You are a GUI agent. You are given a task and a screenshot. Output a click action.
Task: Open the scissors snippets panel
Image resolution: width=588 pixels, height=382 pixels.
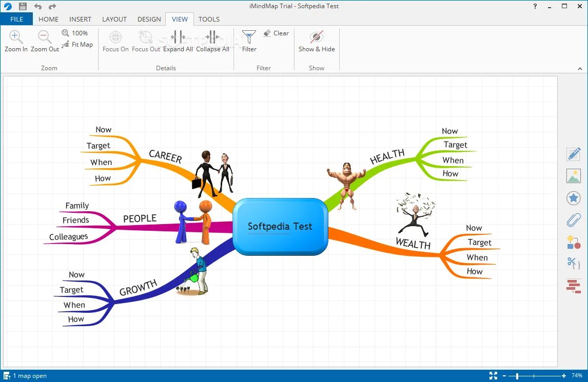[573, 264]
